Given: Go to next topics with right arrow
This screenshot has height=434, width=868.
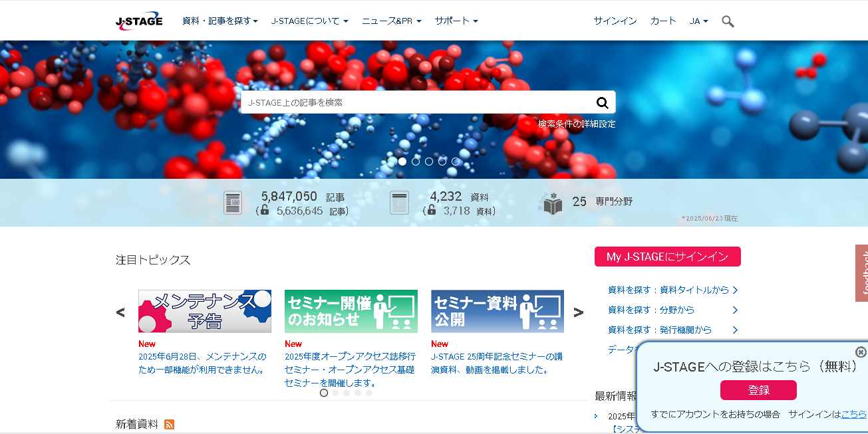Looking at the screenshot, I should point(579,312).
